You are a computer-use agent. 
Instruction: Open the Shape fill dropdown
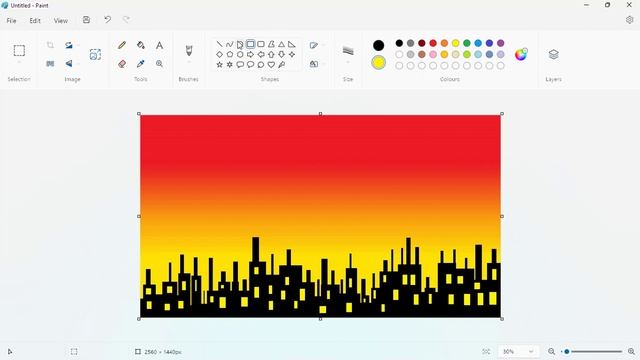(316, 64)
